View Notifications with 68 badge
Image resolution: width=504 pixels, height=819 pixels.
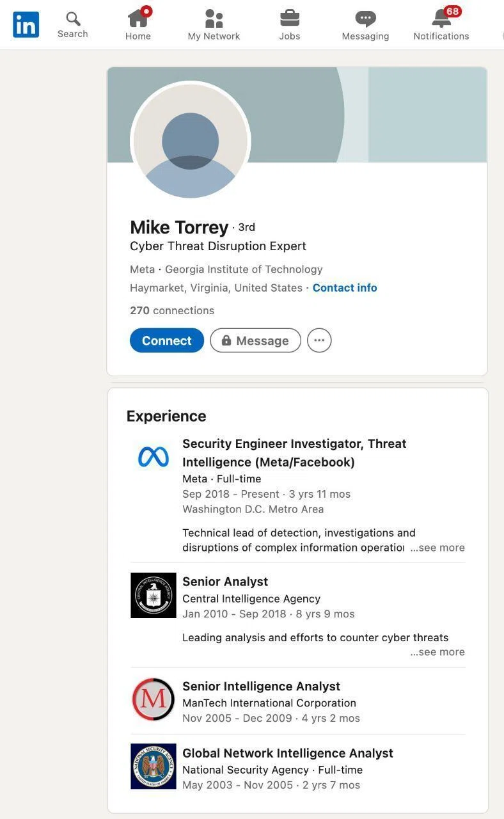point(441,24)
